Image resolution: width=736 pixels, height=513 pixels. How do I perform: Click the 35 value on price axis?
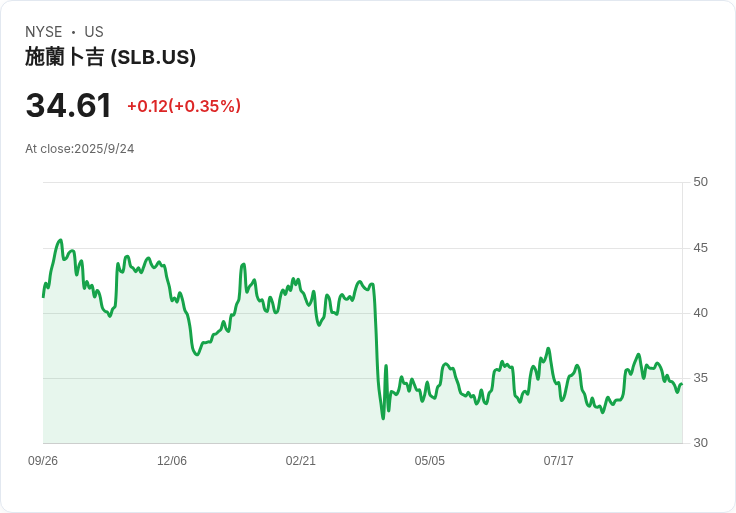coord(700,378)
